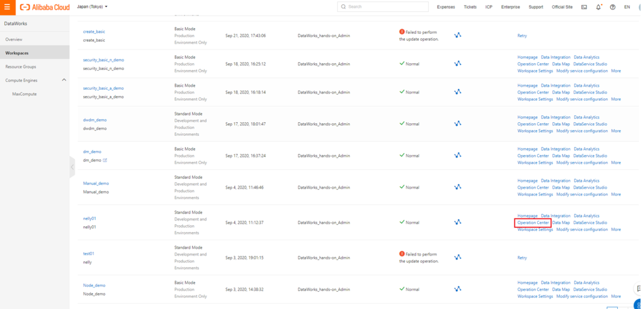644x309 pixels.
Task: Open DataService Studio for security_basic_a_demo
Action: coord(590,92)
